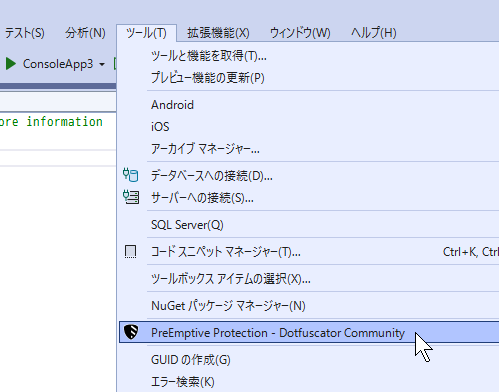This screenshot has width=499, height=392.
Task: Expand the ConsoleApp3 startup dropdown arrow
Action: tap(102, 64)
